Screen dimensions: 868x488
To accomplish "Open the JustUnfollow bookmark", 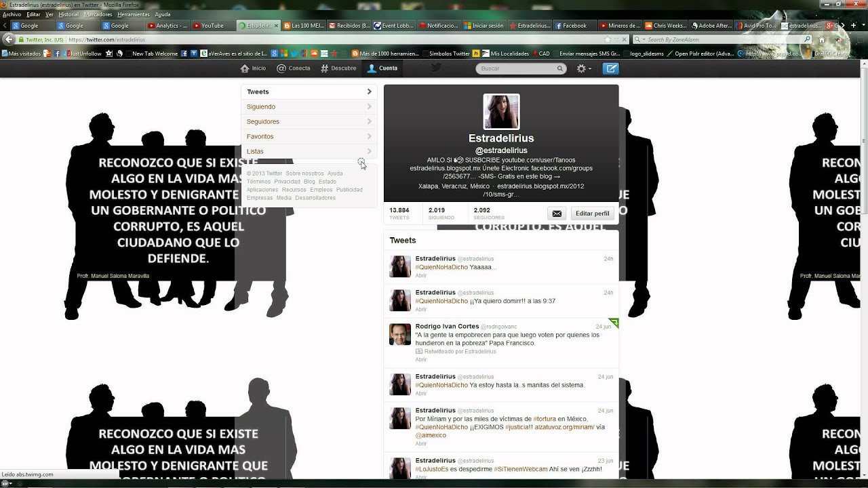I will [83, 54].
